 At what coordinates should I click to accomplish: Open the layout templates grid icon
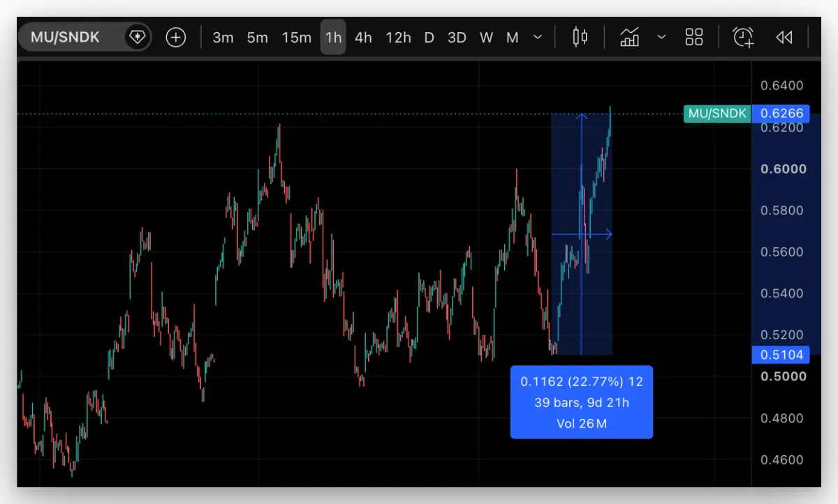(x=694, y=37)
